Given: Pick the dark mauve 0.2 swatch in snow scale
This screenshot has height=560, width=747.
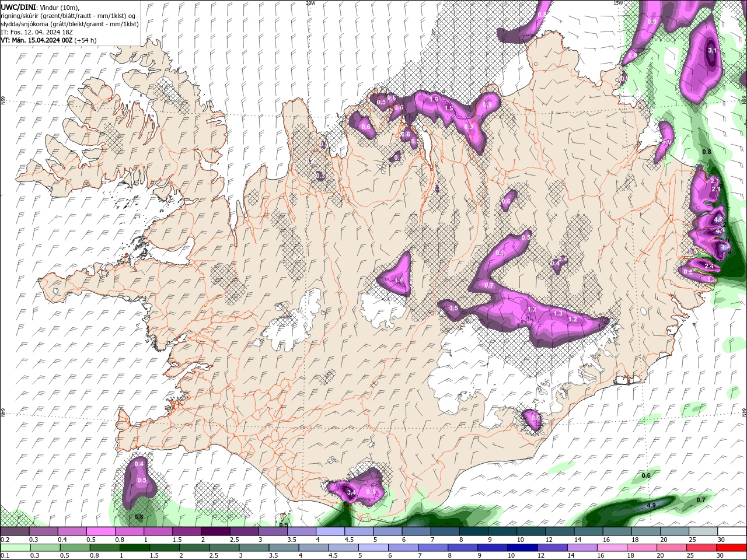Looking at the screenshot, I should [x=15, y=531].
